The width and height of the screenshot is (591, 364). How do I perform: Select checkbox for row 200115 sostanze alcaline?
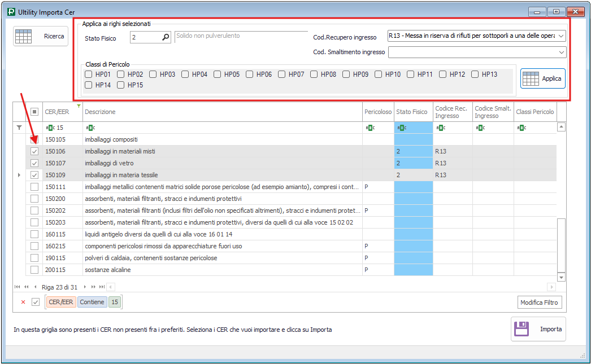coord(34,270)
